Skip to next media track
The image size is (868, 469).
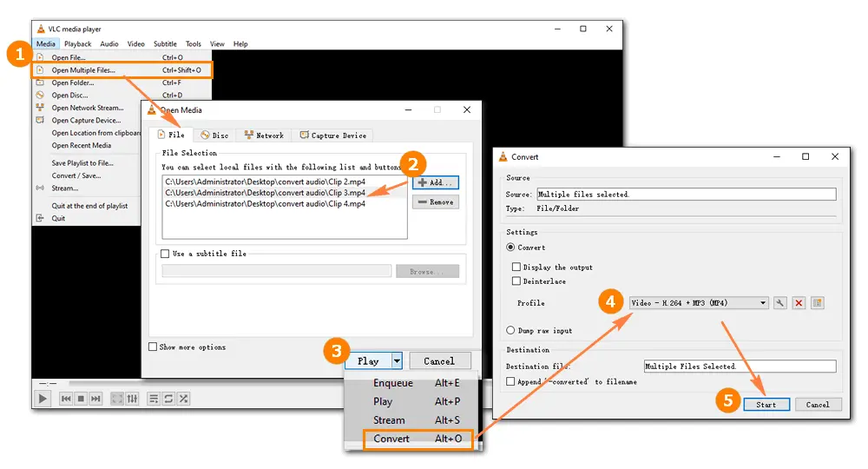[95, 399]
